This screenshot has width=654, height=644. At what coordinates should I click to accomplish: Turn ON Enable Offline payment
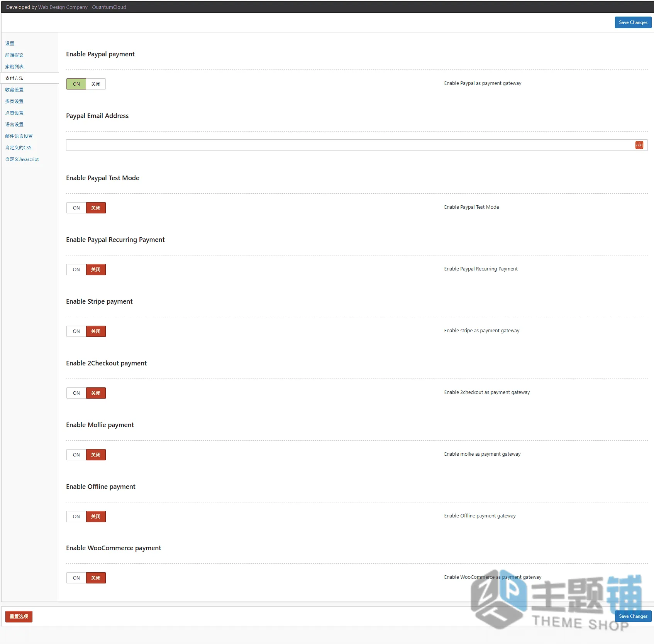point(76,517)
